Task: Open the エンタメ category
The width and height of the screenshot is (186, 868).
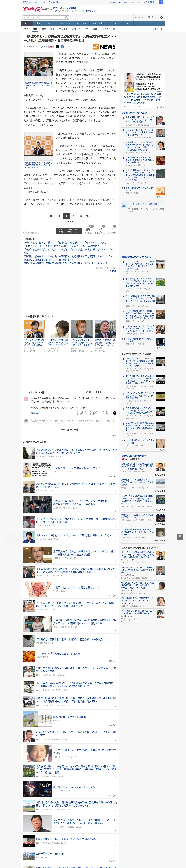Action: pos(63,29)
